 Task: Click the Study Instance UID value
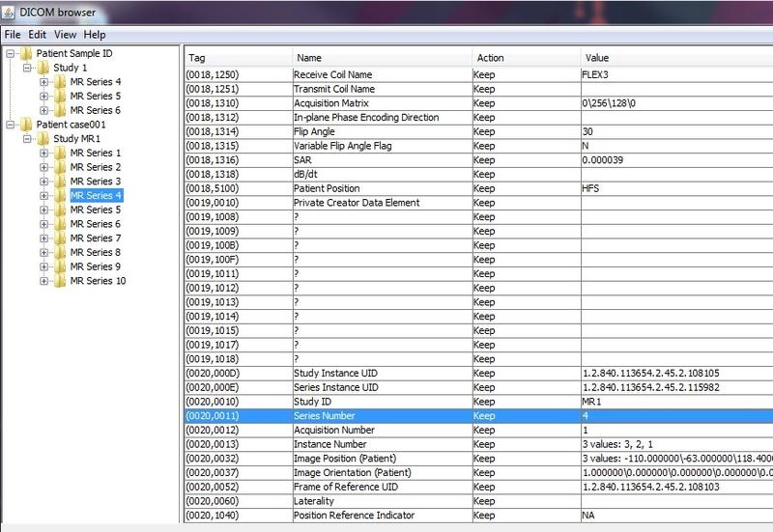coord(677,374)
